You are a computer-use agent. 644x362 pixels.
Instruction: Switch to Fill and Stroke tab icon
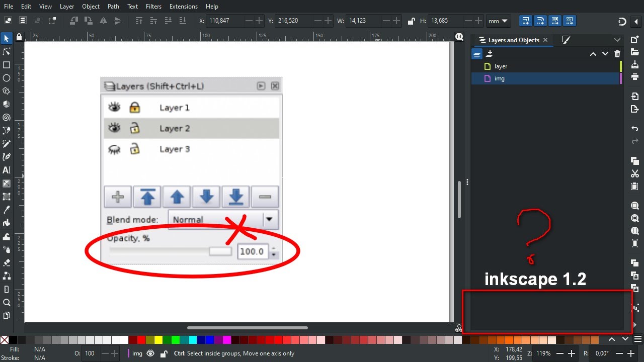[x=566, y=40]
